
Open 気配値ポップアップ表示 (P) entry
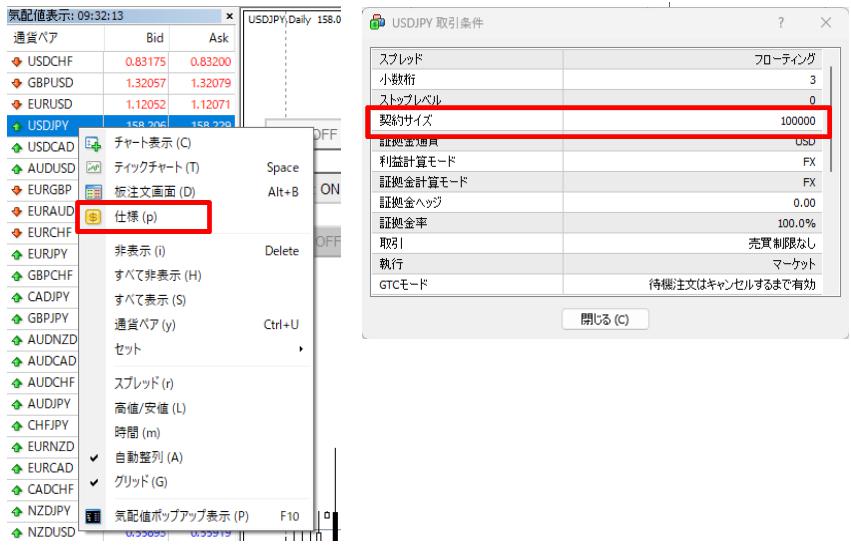196,516
